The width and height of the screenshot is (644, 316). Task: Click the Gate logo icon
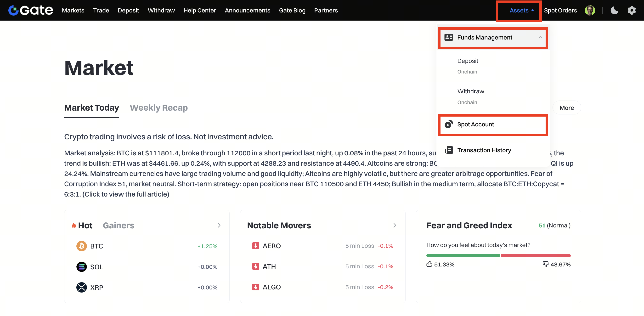coord(14,10)
